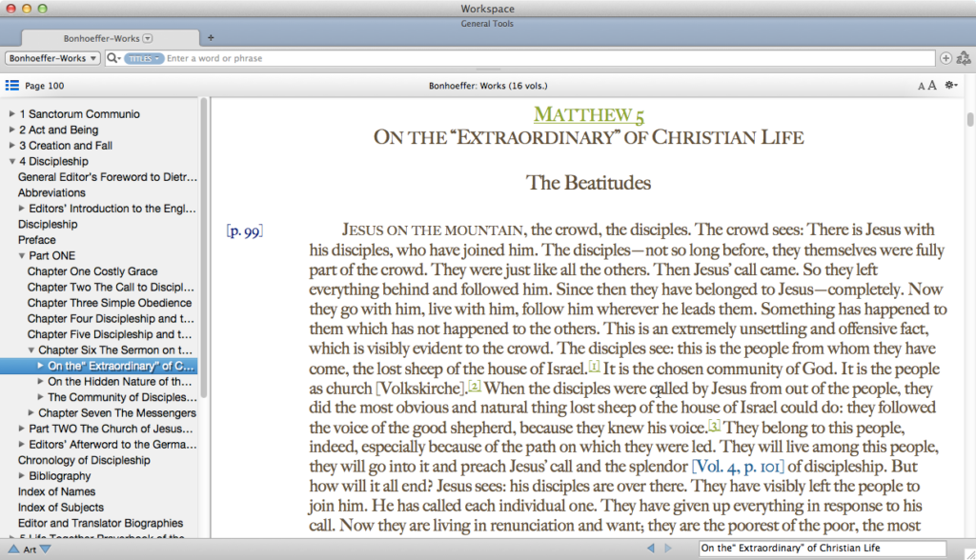Collapse Chapter Six The Sermon on t…
976x560 pixels.
30,350
